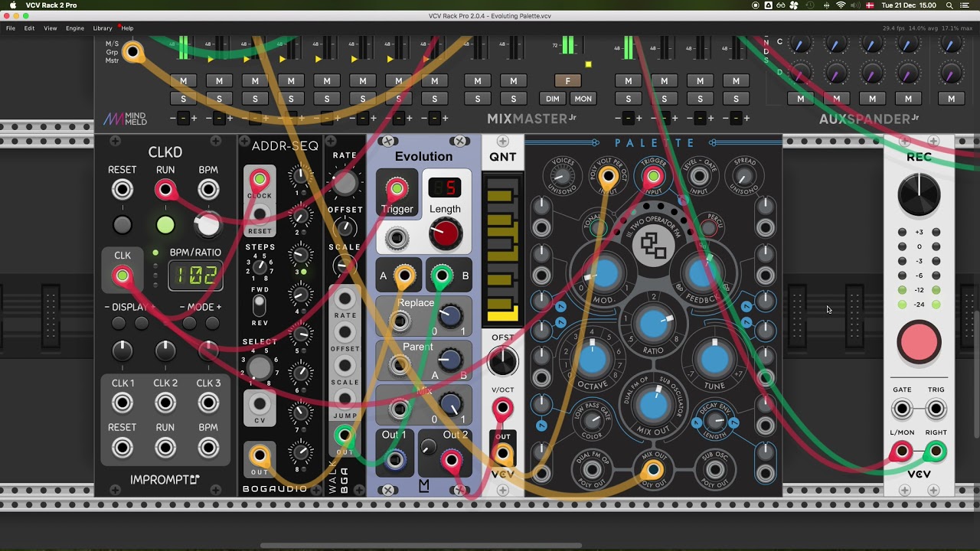Click Palette's Dual FM Op poly out jack
This screenshot has height=551, width=980.
coord(591,468)
